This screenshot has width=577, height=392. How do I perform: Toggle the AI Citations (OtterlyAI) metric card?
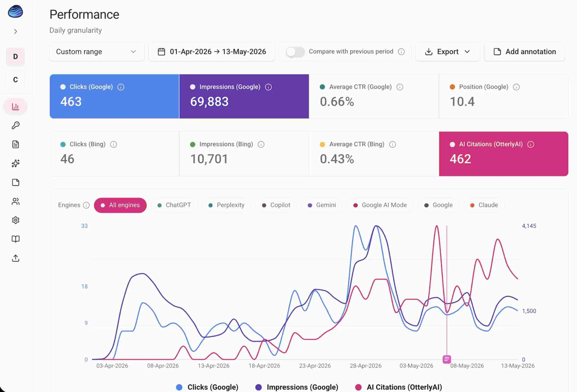[x=503, y=154]
